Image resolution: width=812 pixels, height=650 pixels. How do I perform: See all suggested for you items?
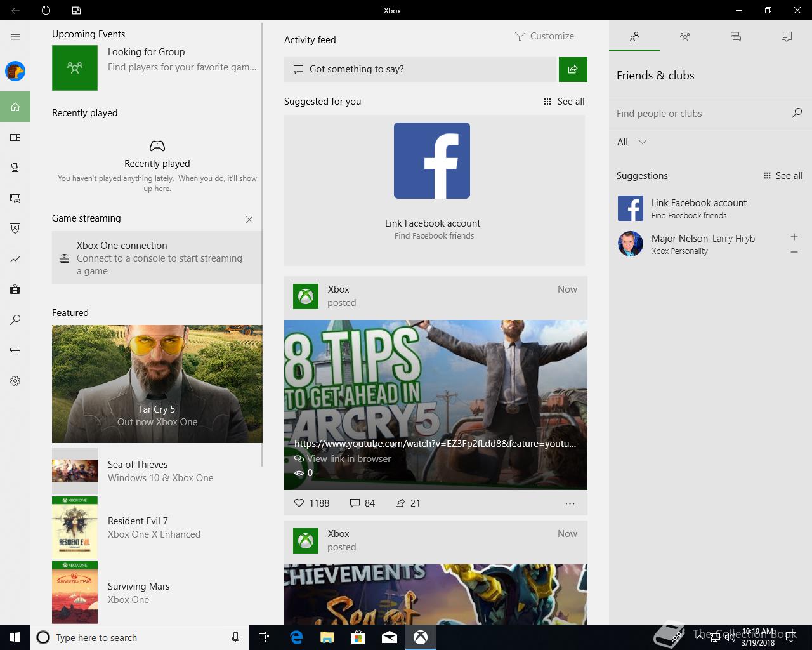[x=564, y=102]
